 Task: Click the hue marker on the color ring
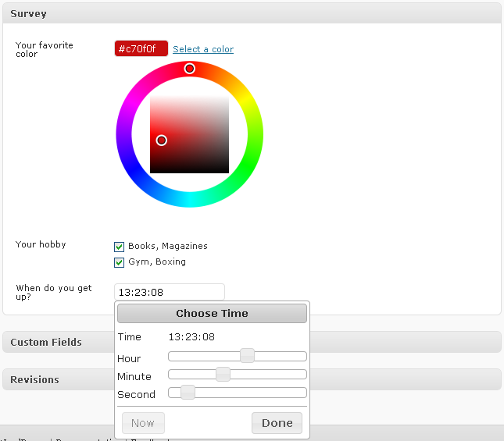[x=190, y=69]
